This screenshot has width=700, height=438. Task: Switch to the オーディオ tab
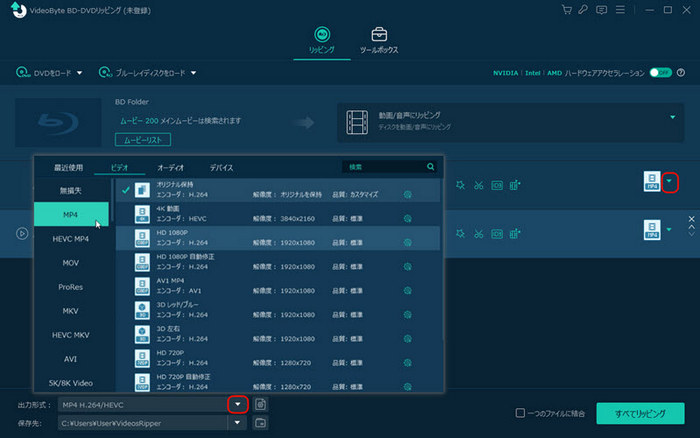171,167
